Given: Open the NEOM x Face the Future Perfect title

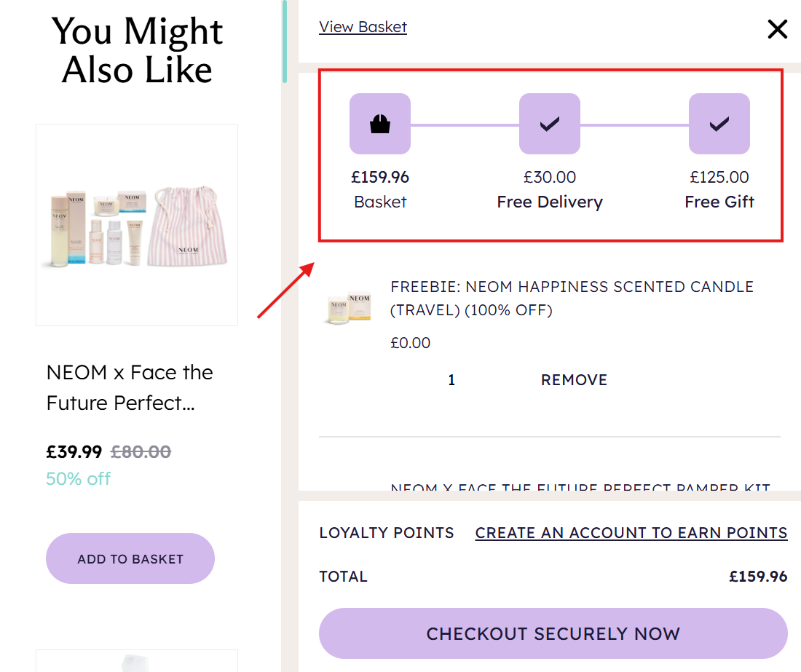Looking at the screenshot, I should [x=130, y=387].
